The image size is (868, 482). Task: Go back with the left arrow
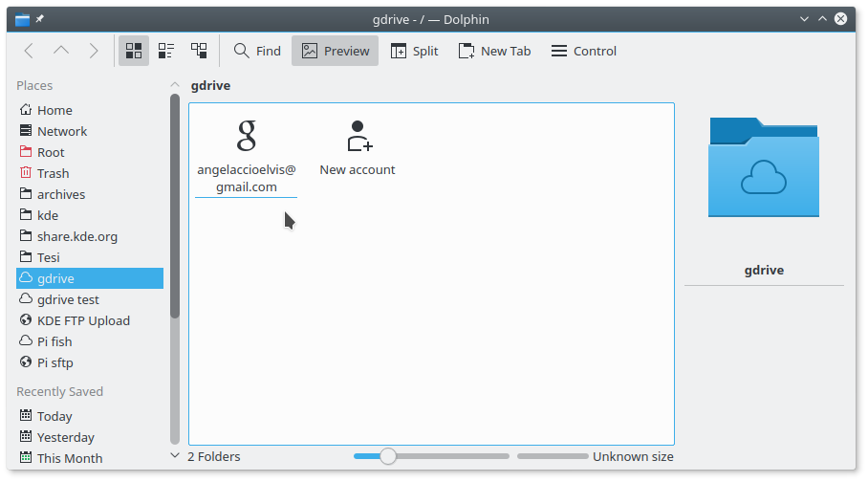tap(29, 51)
